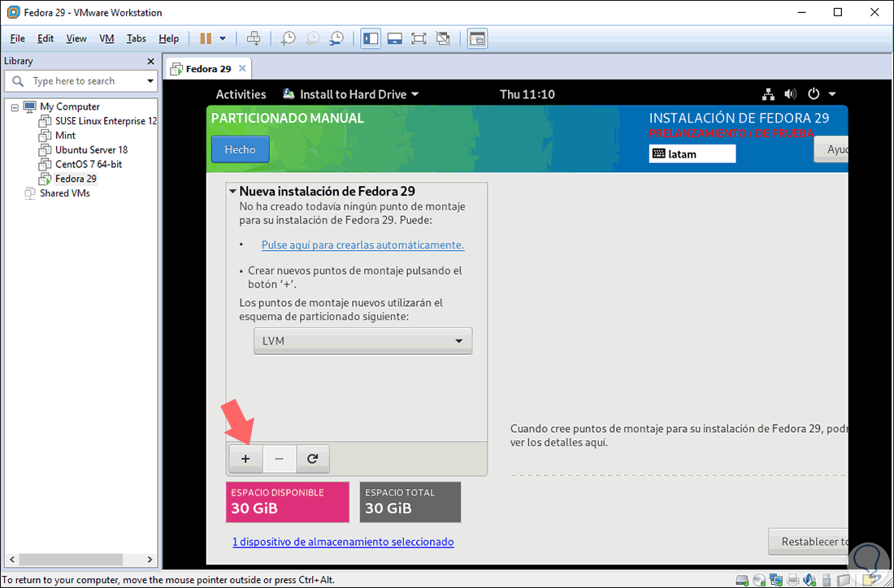Take a new snapshot of the VM
The width and height of the screenshot is (894, 588).
pos(289,38)
